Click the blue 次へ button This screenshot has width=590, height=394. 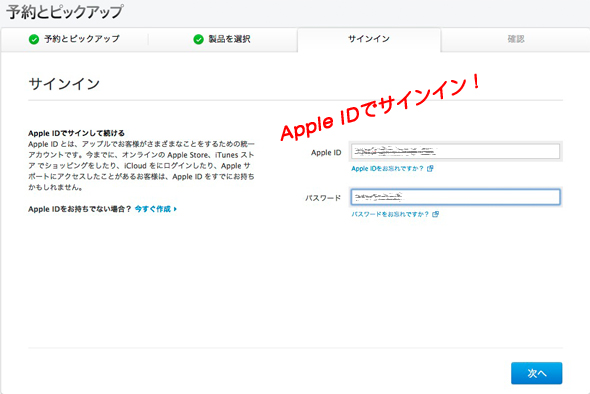[537, 373]
